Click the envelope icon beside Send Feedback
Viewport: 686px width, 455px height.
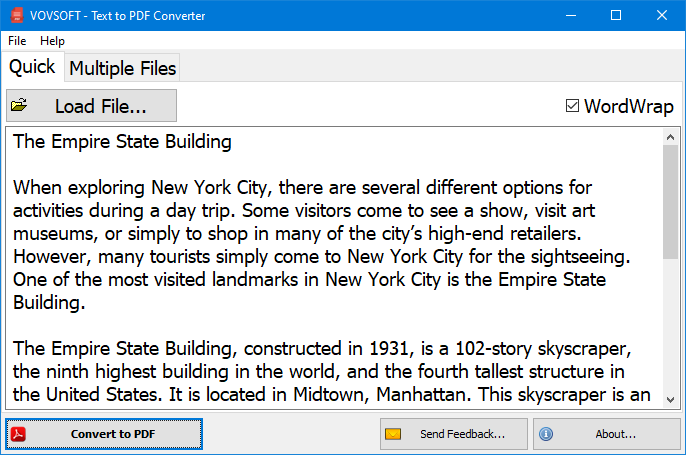393,434
